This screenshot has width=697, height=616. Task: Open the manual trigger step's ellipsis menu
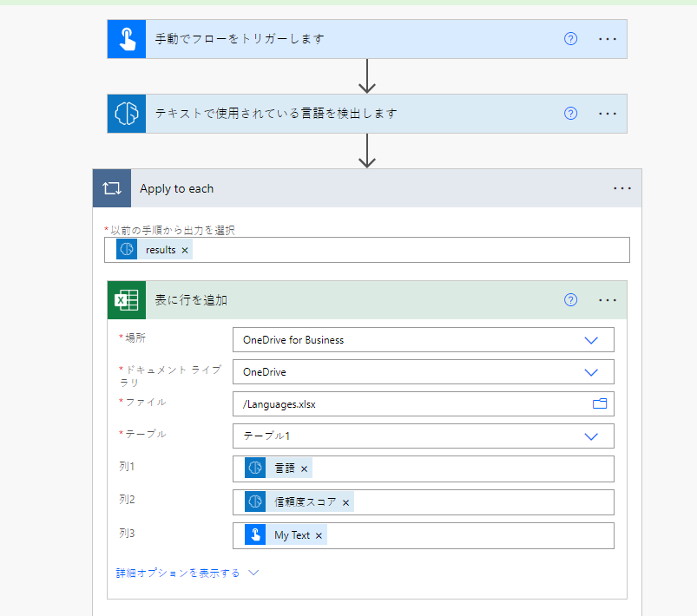[x=608, y=39]
